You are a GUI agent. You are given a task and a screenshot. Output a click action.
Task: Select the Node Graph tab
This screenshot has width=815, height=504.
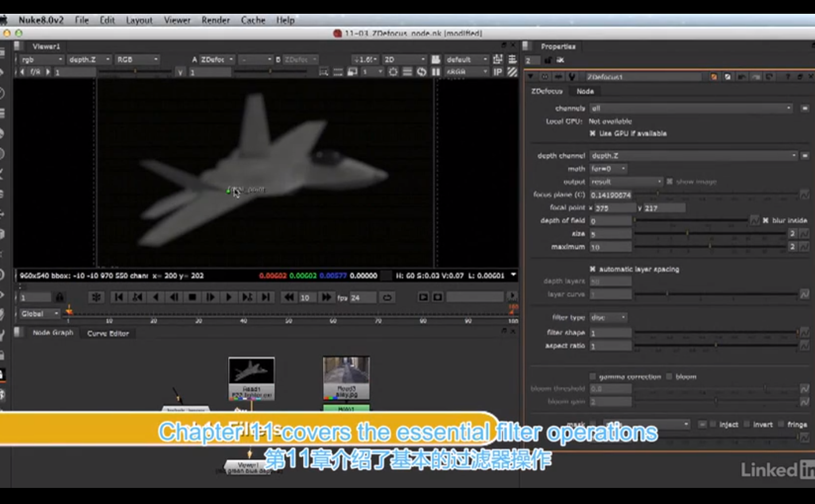pyautogui.click(x=53, y=333)
